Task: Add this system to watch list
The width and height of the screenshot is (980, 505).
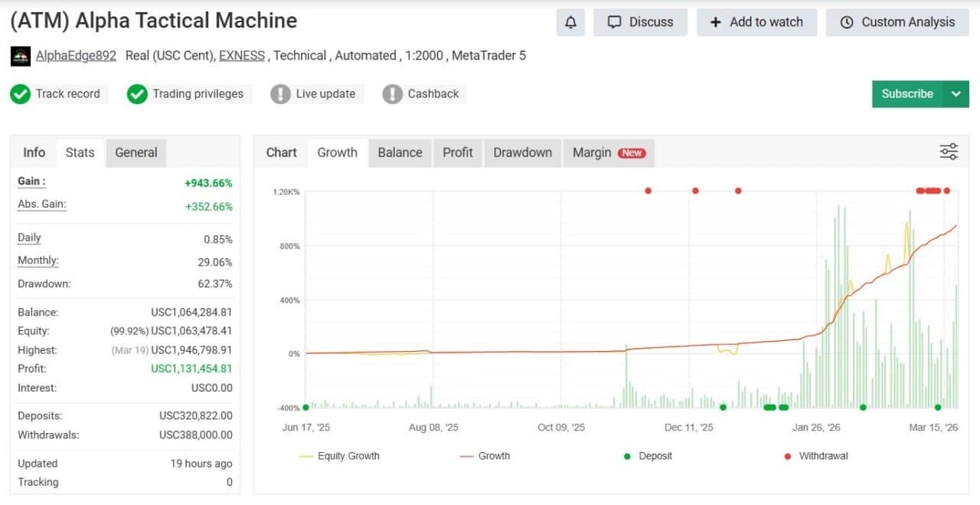Action: [x=756, y=22]
